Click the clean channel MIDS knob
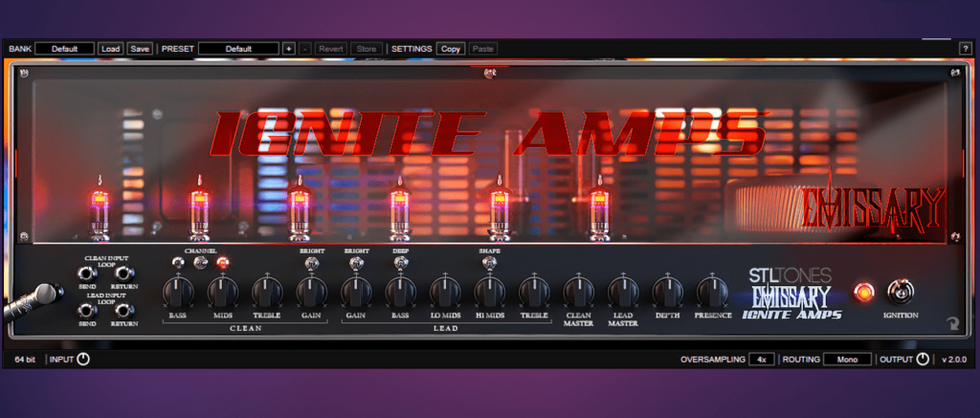 pos(222,291)
